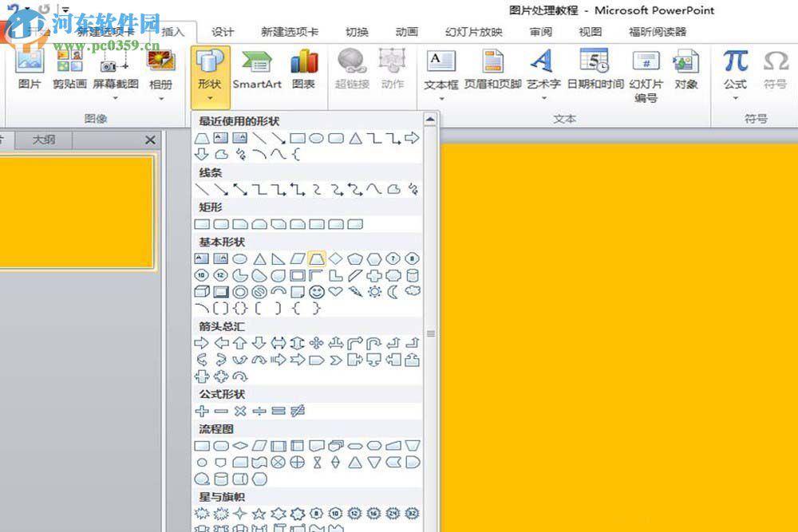Open 页眉和页脚 header and footer
Viewport: 798px width, 532px height.
pyautogui.click(x=492, y=70)
